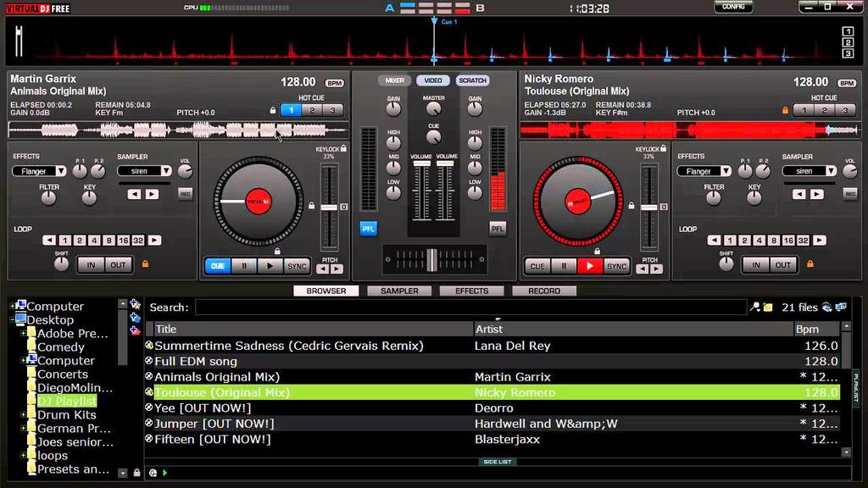868x488 pixels.
Task: Enable PFL headphone cue on the mixer
Action: pos(368,228)
